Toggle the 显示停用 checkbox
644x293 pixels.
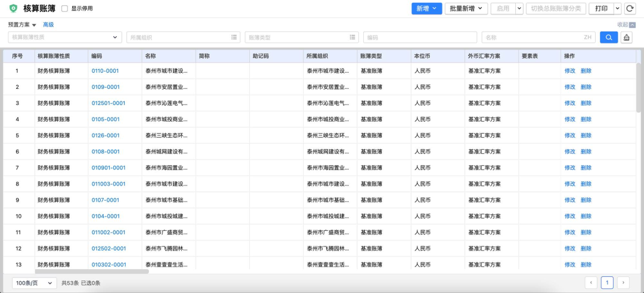[64, 9]
